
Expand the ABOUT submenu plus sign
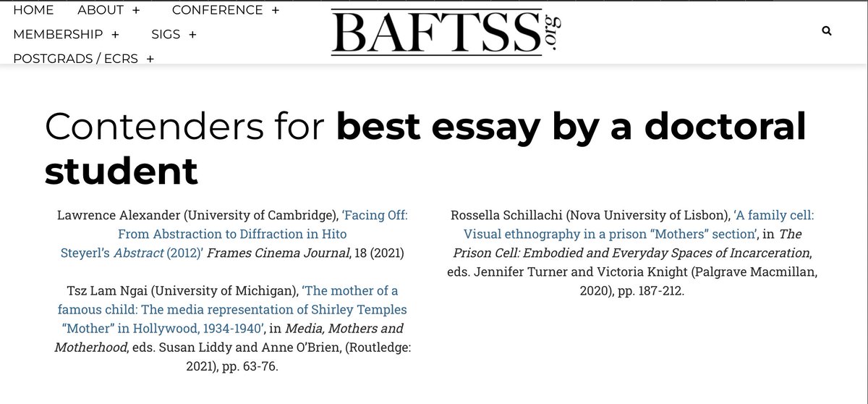click(136, 10)
